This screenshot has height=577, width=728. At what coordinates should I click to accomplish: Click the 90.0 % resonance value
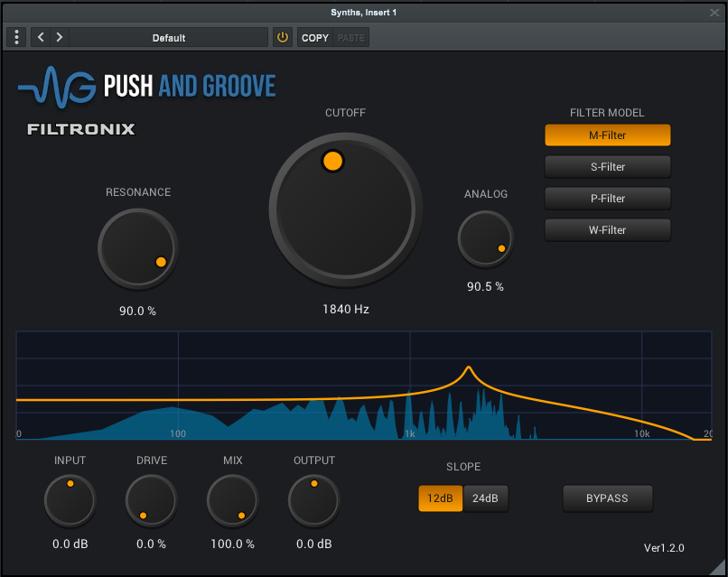pyautogui.click(x=137, y=311)
